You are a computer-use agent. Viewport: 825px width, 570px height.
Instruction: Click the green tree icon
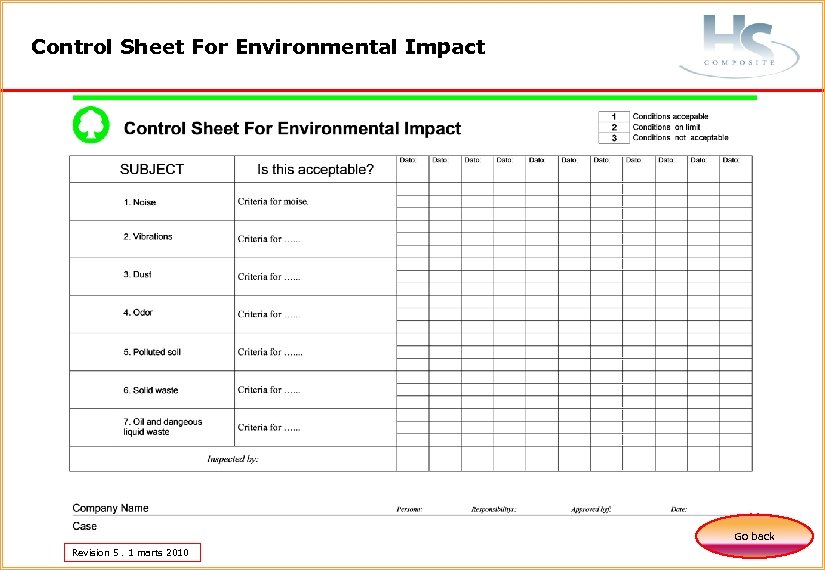[91, 125]
